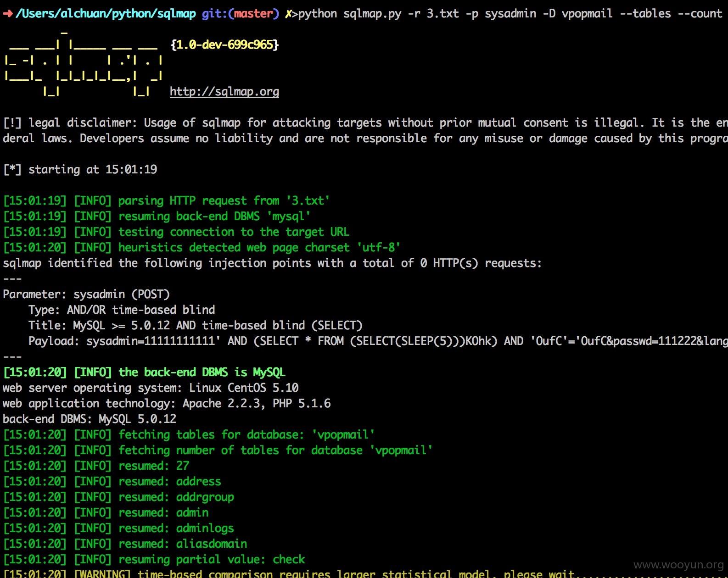This screenshot has height=578, width=728.
Task: Click the 'parsing HTTP request from 3.txt' line
Action: [166, 201]
